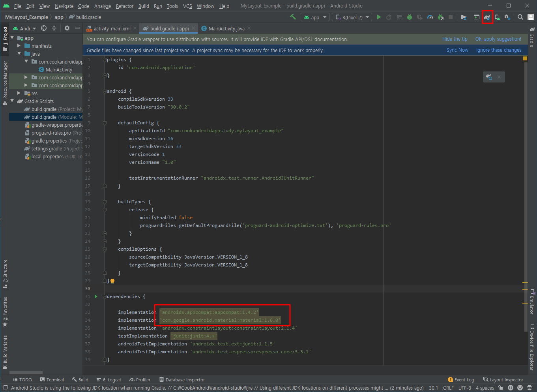This screenshot has width=537, height=392.
Task: Click the intention lightbulb on line 29
Action: 112,281
